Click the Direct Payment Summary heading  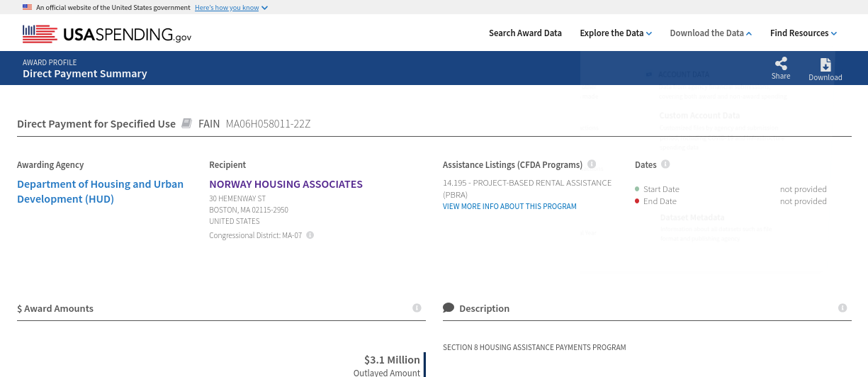[85, 74]
